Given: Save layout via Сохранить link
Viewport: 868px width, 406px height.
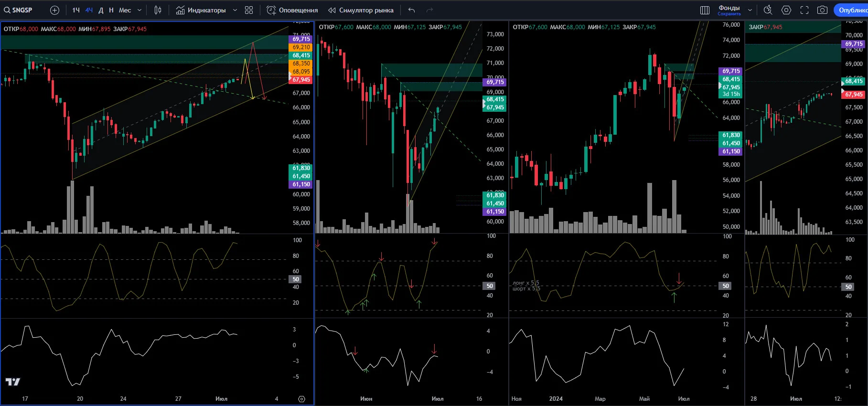Looking at the screenshot, I should click(729, 14).
